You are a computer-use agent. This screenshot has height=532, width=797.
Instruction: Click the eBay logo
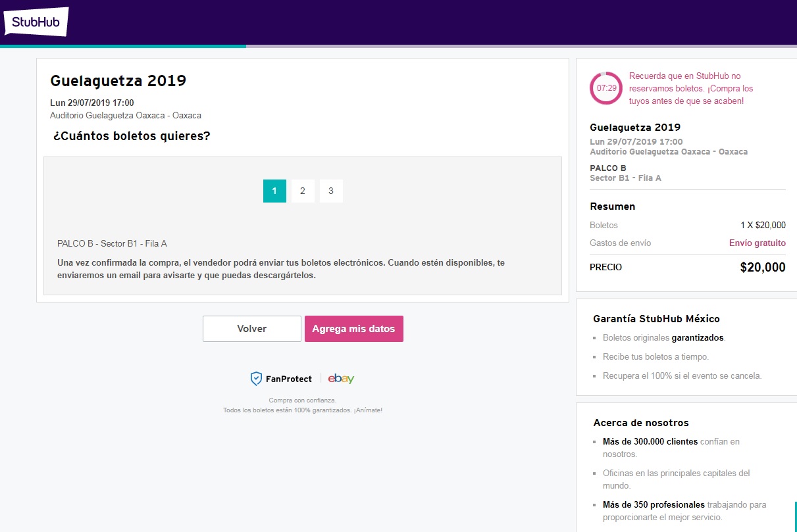tap(341, 378)
